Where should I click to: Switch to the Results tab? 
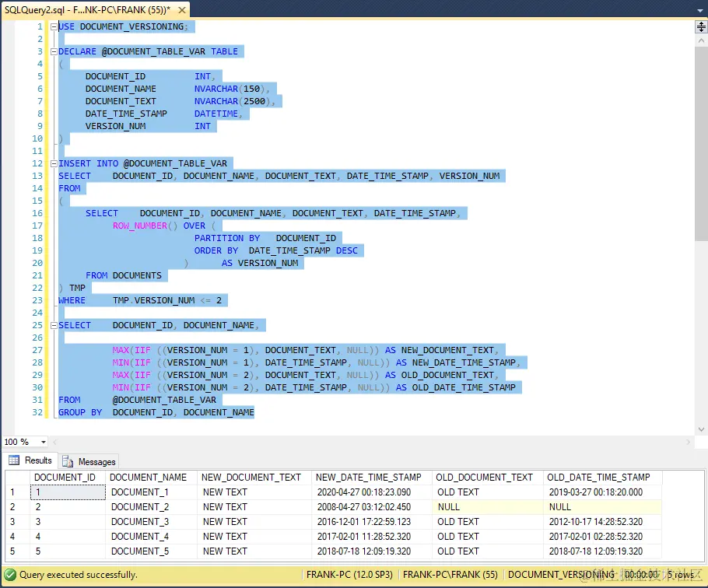(30, 460)
